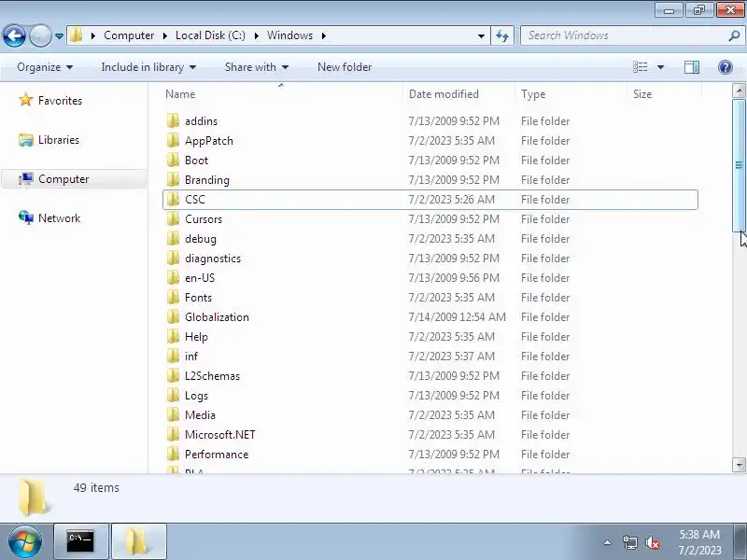This screenshot has width=747, height=560.
Task: Toggle the preview pane button
Action: (692, 67)
